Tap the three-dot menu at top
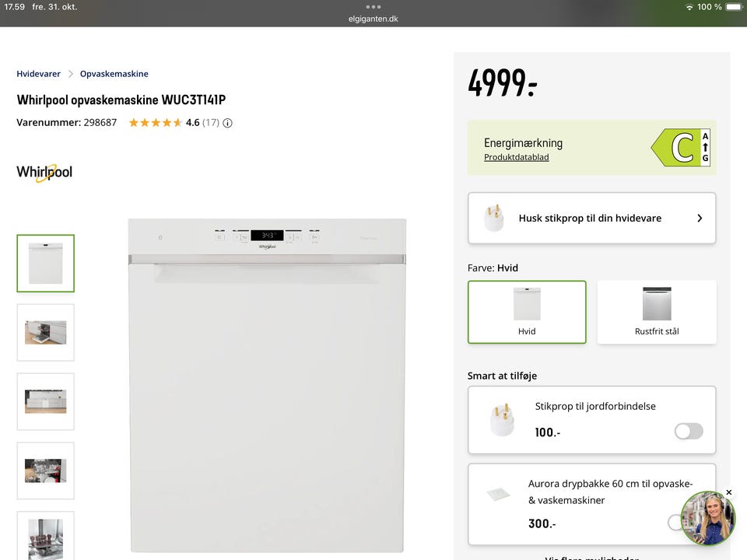747x560 pixels. 373,6
